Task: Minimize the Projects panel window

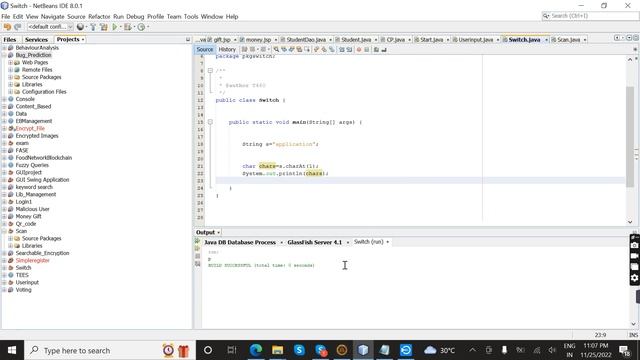Action: (x=188, y=40)
